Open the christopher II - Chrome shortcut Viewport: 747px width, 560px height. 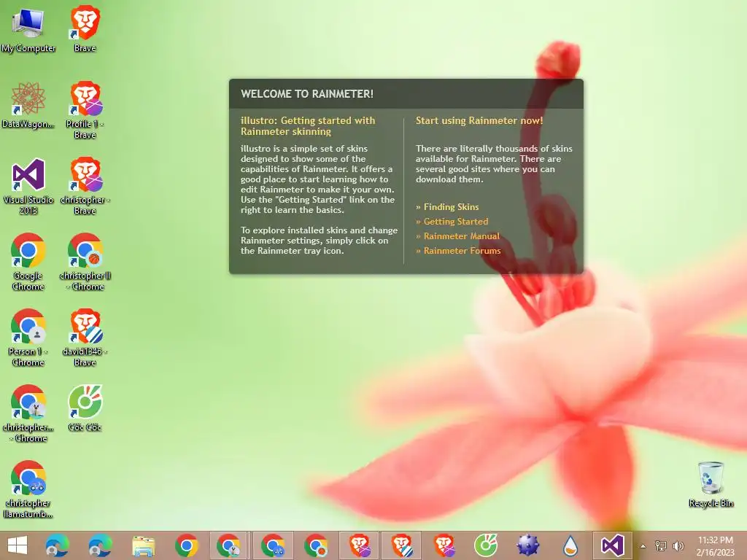tap(85, 262)
